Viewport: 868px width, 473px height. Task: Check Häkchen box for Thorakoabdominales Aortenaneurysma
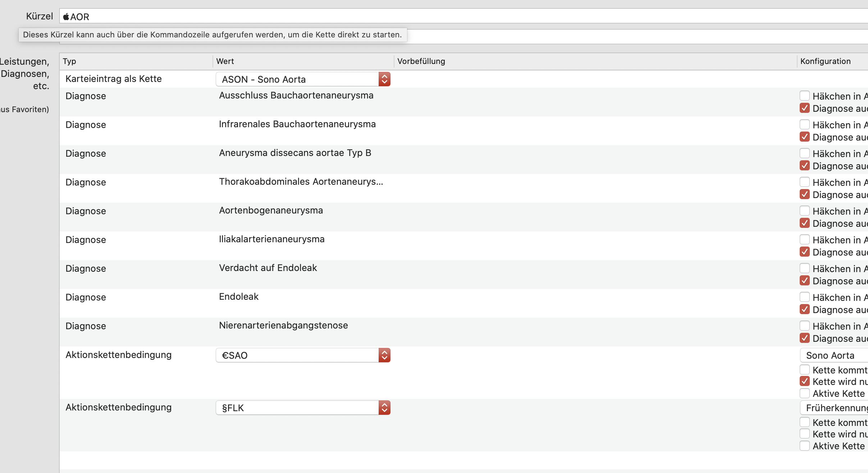[x=805, y=182]
